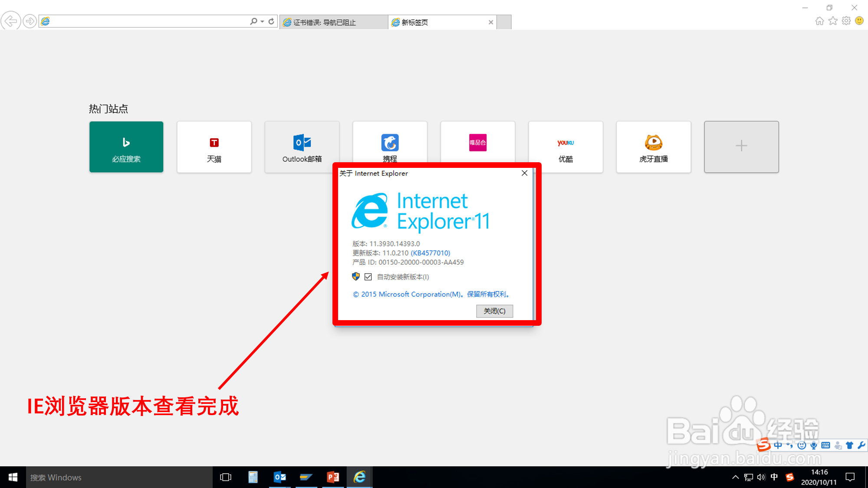This screenshot has width=868, height=488.
Task: Open the Home page icon
Action: [x=819, y=21]
